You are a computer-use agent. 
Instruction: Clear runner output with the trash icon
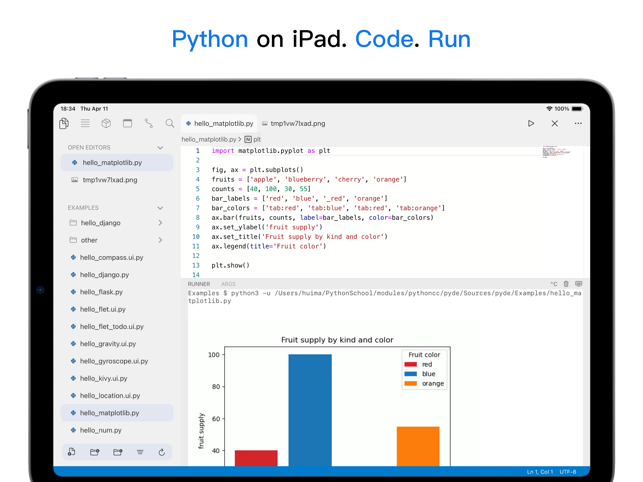tap(566, 284)
